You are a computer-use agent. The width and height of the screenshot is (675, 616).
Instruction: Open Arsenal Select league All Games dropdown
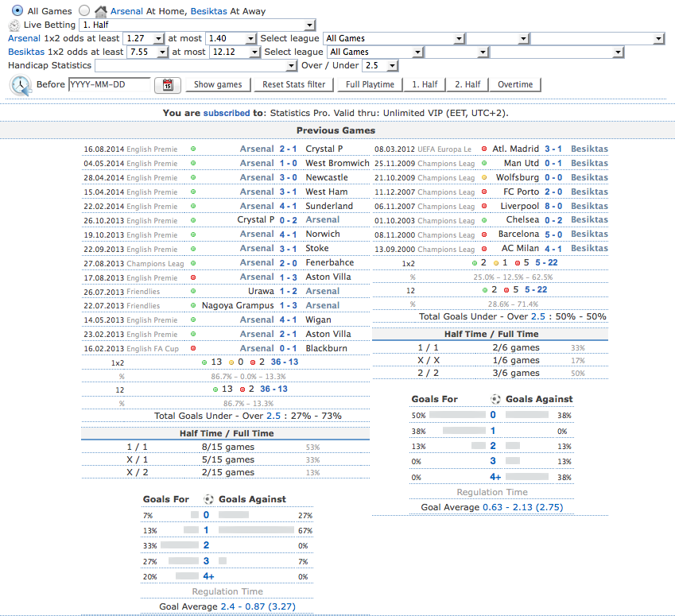click(394, 38)
